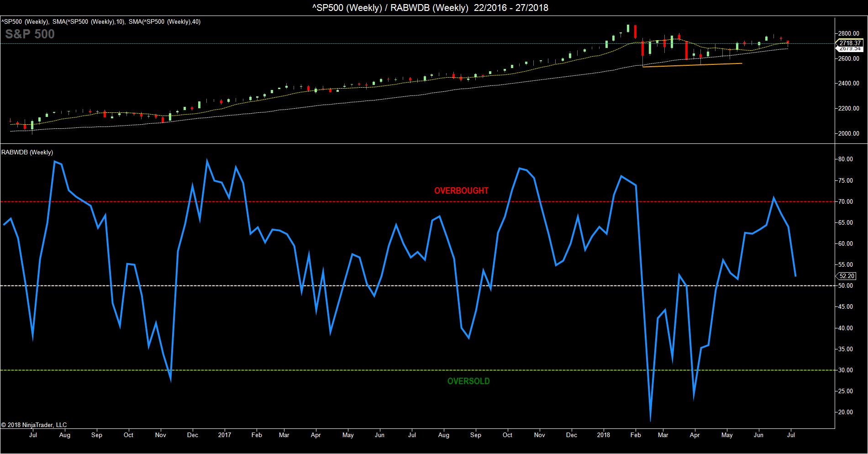Select the green dashed oversold line
Image resolution: width=868 pixels, height=454 pixels.
(x=417, y=370)
